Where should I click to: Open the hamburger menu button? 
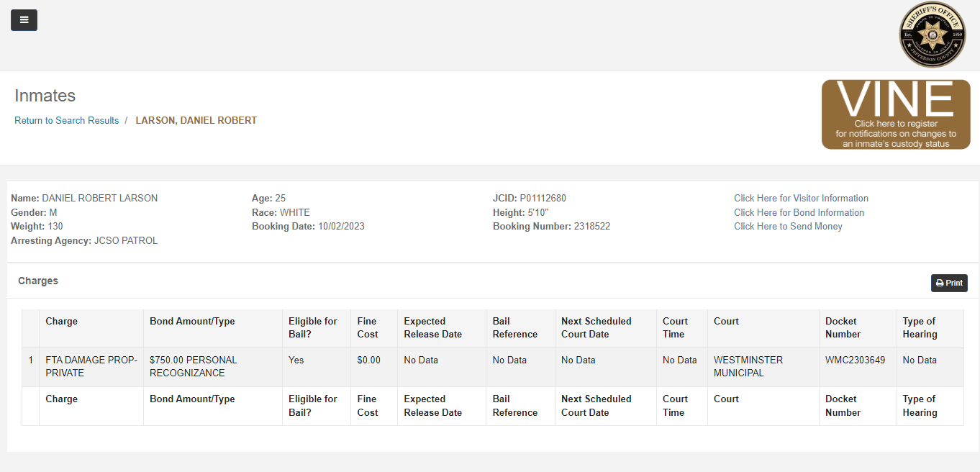pos(24,20)
